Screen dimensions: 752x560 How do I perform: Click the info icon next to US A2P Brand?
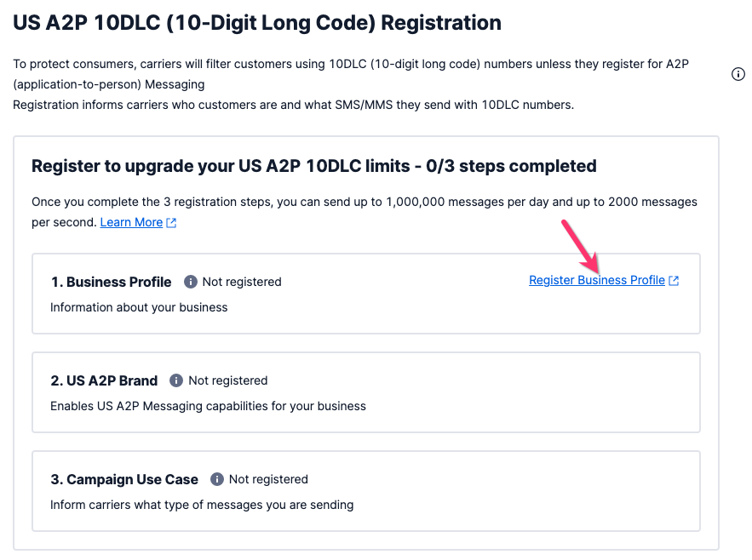[x=176, y=380]
